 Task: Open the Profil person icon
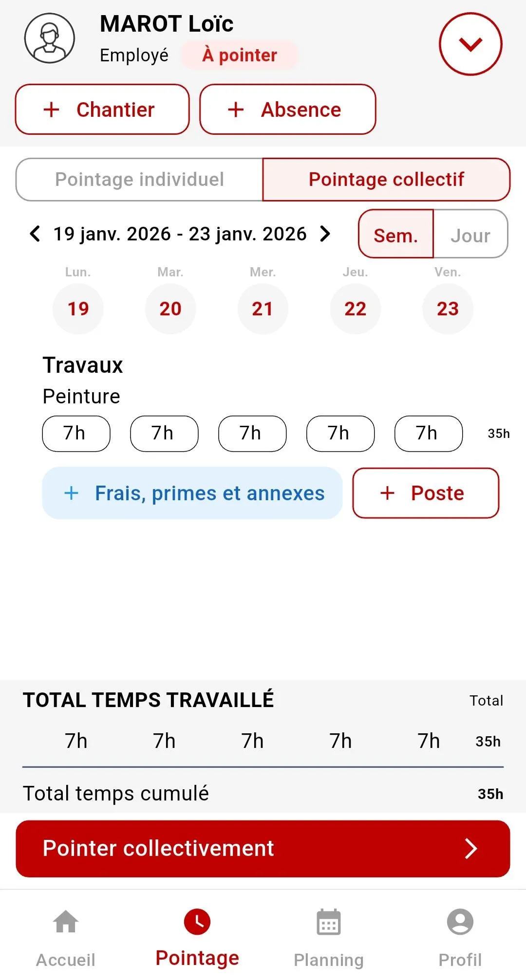pyautogui.click(x=460, y=922)
